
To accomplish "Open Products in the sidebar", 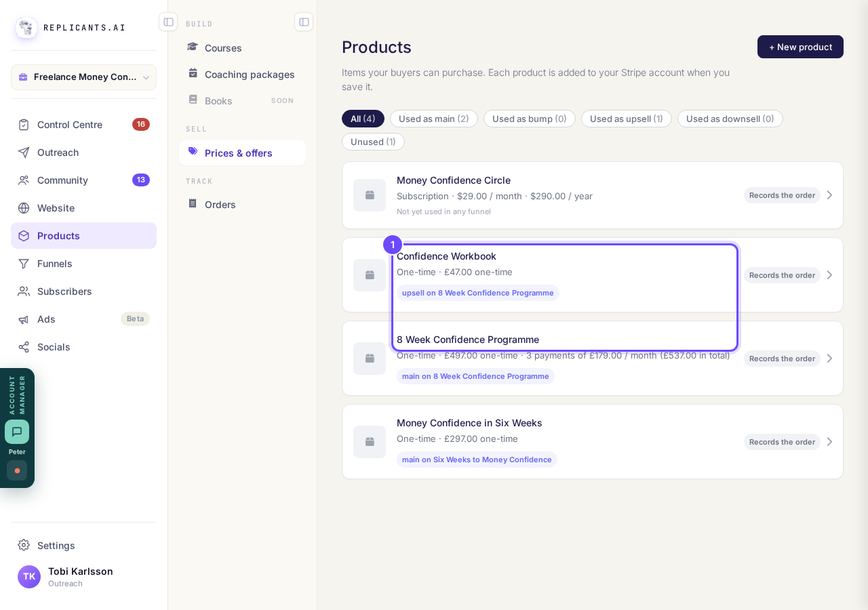I will (x=83, y=236).
